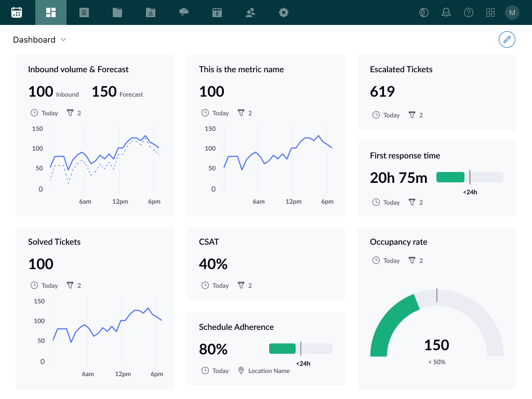Click the pencil edit dashboard button
This screenshot has width=532, height=399.
(507, 39)
